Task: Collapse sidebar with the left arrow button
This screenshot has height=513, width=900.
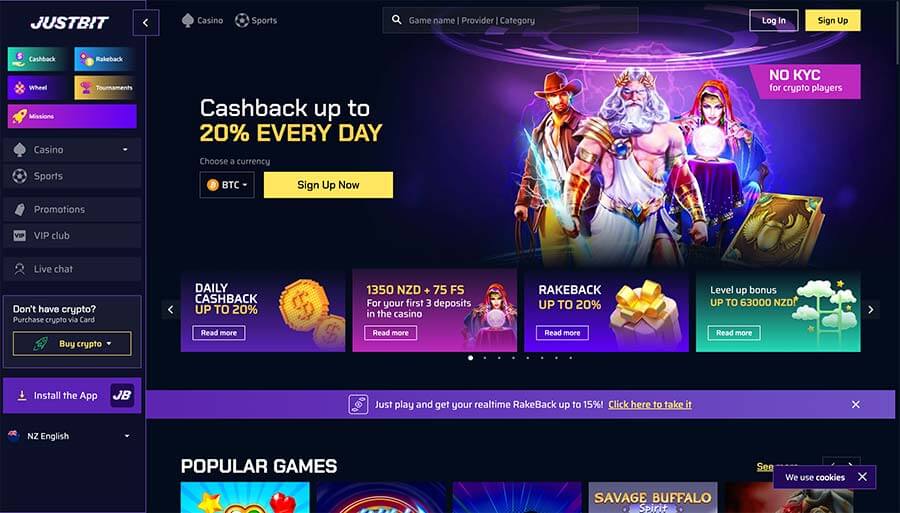Action: coord(146,23)
